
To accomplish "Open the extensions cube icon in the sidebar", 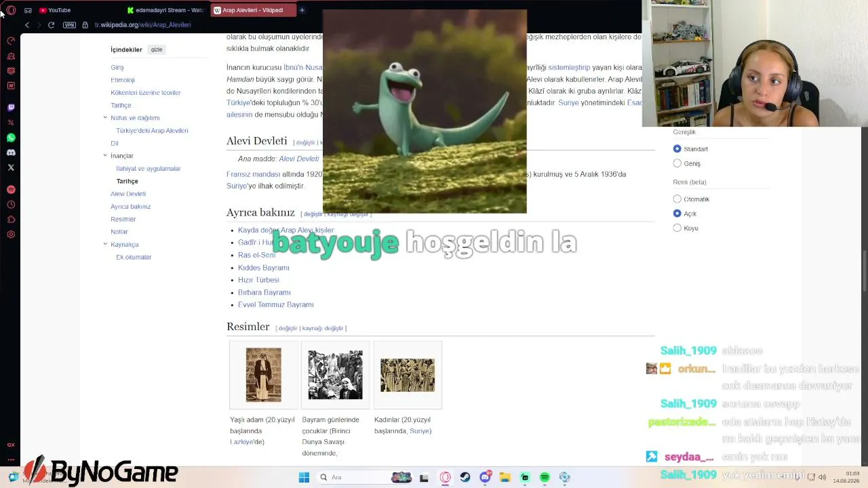I will click(11, 220).
